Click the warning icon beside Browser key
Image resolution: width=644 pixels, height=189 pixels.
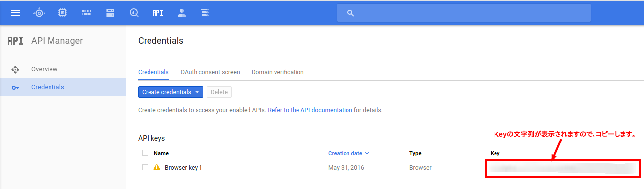(x=157, y=167)
